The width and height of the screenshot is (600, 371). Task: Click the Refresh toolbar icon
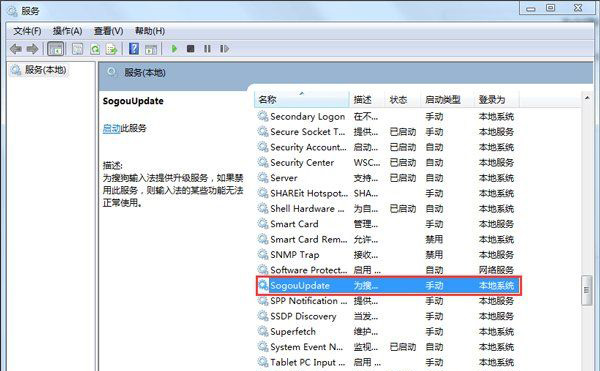[x=95, y=49]
